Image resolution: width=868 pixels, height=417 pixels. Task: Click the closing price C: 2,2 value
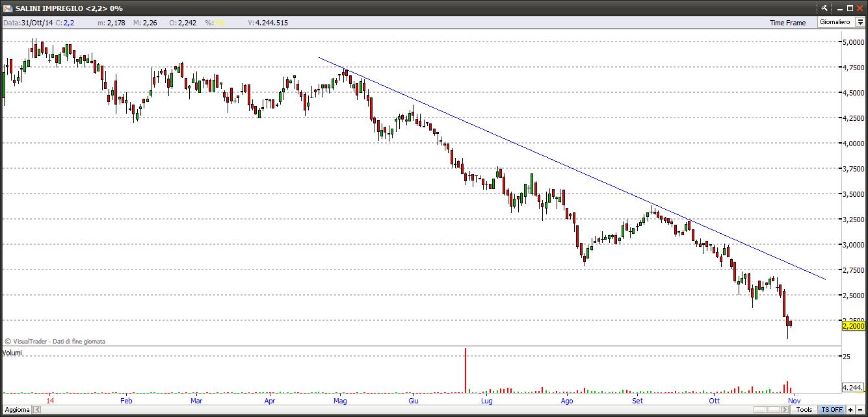tap(65, 23)
